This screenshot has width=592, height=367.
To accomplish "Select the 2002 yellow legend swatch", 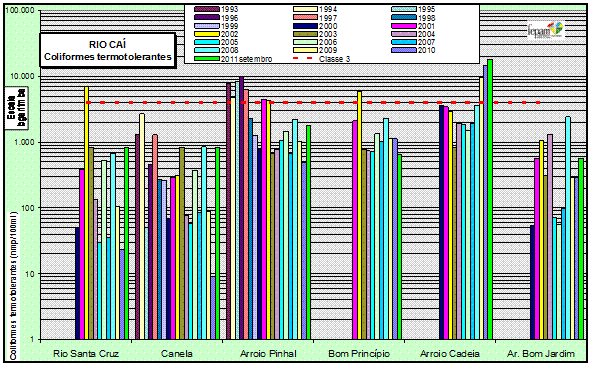I will 207,34.
